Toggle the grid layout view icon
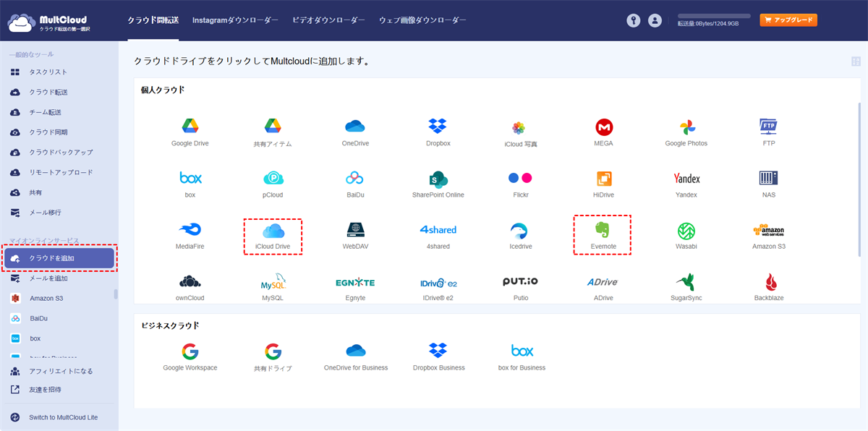Screen dimensions: 868x431 pyautogui.click(x=856, y=61)
